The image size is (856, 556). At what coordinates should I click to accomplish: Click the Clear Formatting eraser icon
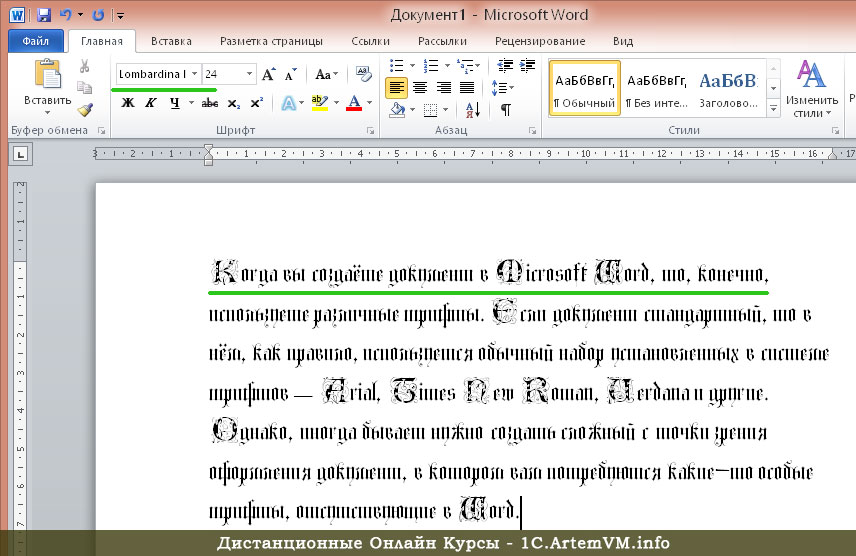pyautogui.click(x=363, y=74)
